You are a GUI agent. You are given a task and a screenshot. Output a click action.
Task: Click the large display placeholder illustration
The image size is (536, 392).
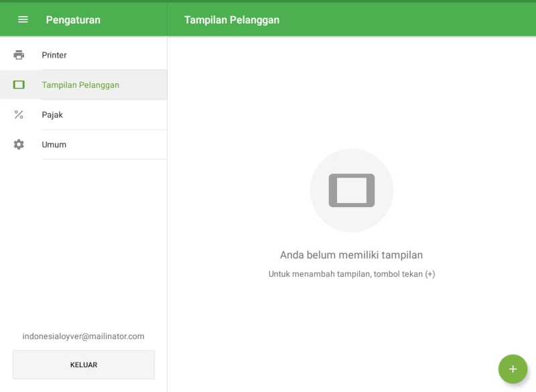tap(351, 190)
